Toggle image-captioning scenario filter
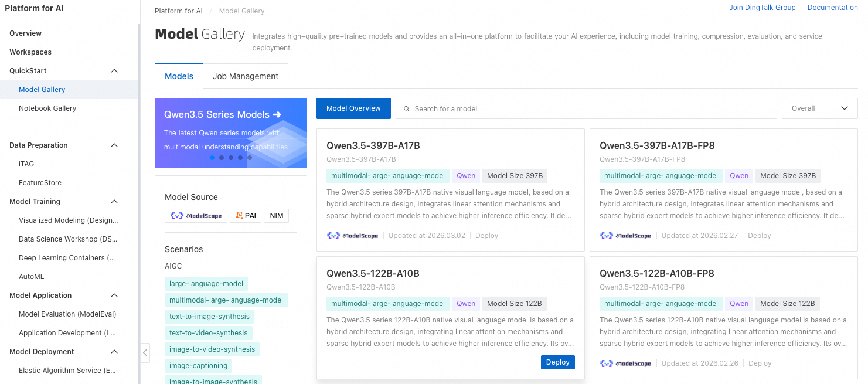Screen dimensions: 868x384 pyautogui.click(x=198, y=366)
